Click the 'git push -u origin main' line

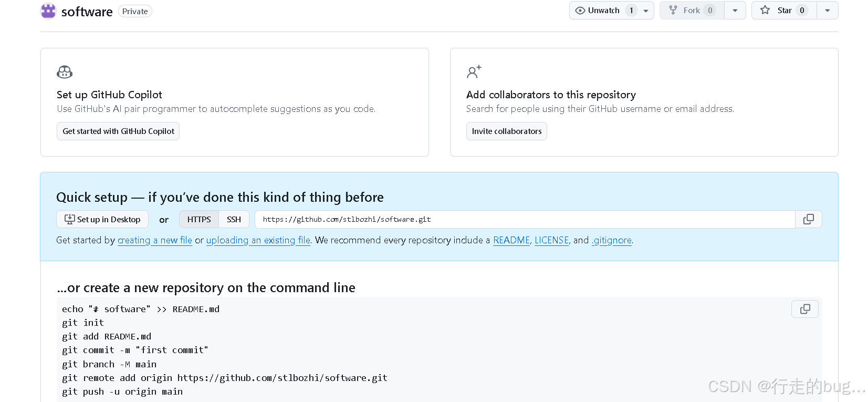click(x=122, y=391)
